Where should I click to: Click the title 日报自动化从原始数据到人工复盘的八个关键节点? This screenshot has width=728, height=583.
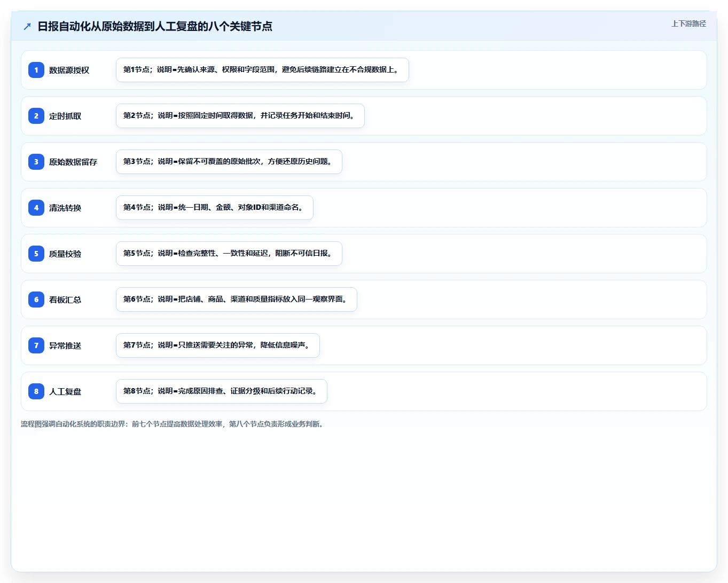coord(155,26)
